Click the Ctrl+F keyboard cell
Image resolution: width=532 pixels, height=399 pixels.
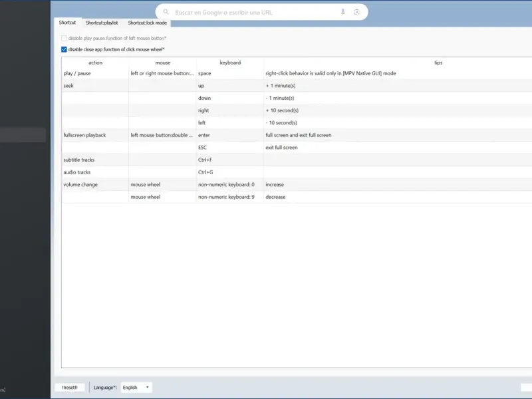(x=230, y=160)
